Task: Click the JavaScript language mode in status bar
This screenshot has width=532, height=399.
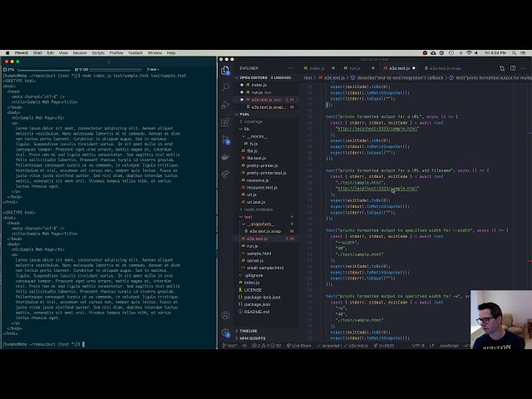Action: [448, 345]
